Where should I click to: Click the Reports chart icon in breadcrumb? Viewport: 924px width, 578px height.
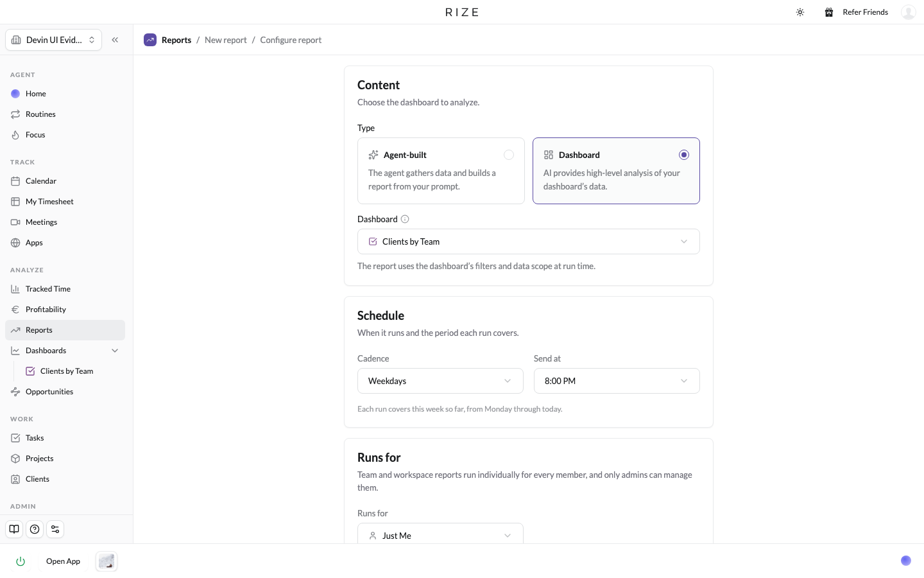click(x=150, y=40)
